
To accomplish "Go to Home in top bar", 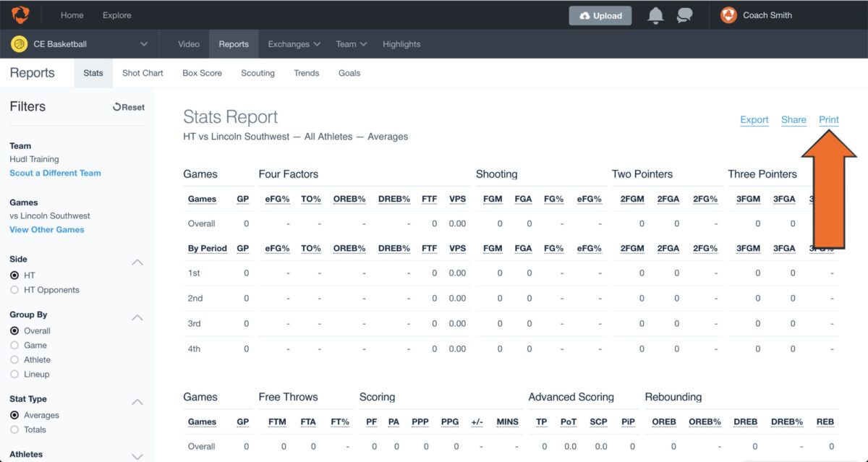I will (72, 15).
